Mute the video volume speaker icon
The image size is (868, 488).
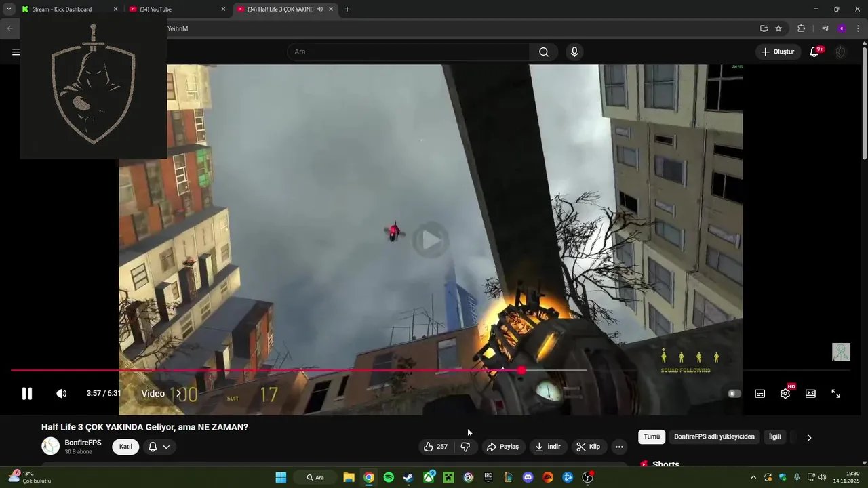coord(61,394)
